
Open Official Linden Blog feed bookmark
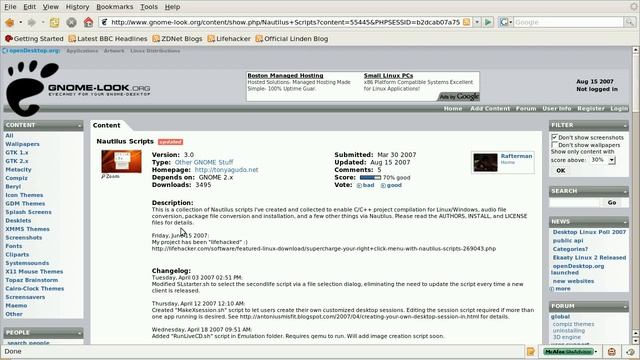[291, 39]
